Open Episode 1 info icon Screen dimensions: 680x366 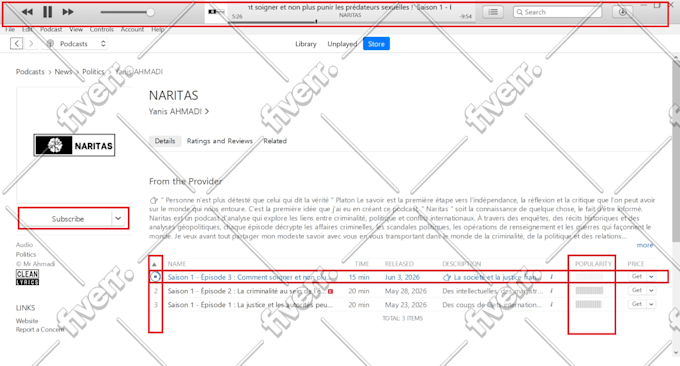tap(551, 304)
